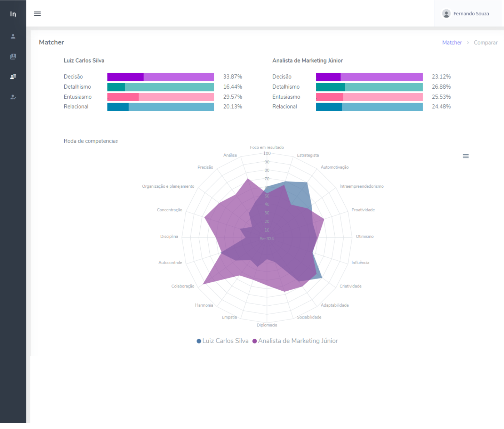Click the Adaptabilidade axis label
Image resolution: width=504 pixels, height=429 pixels.
pos(335,305)
